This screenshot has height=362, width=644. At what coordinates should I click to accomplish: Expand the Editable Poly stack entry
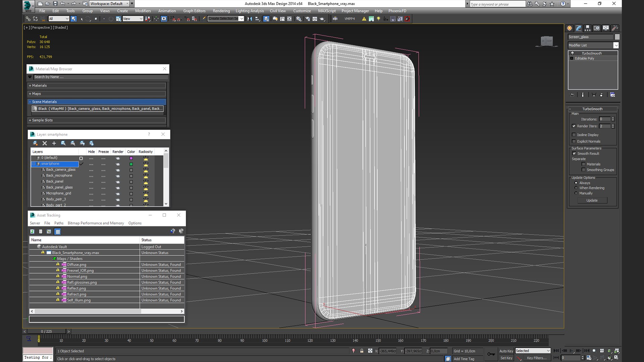(572, 58)
